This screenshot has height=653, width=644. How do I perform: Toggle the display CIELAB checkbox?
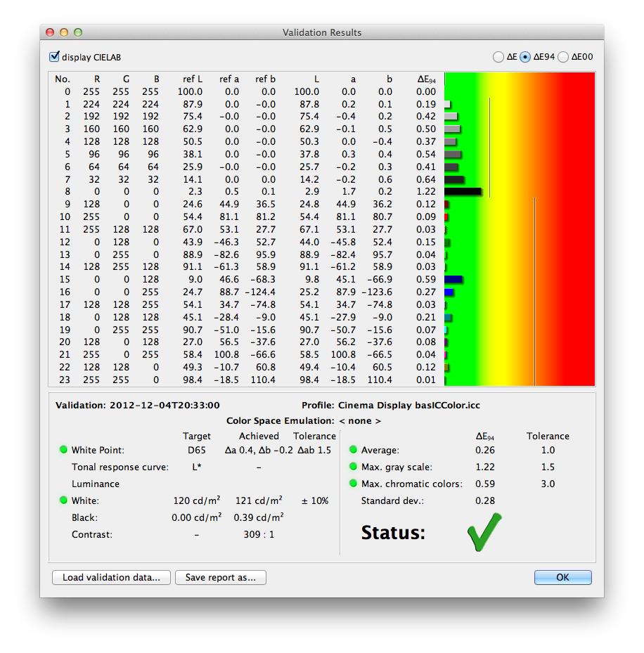point(54,57)
